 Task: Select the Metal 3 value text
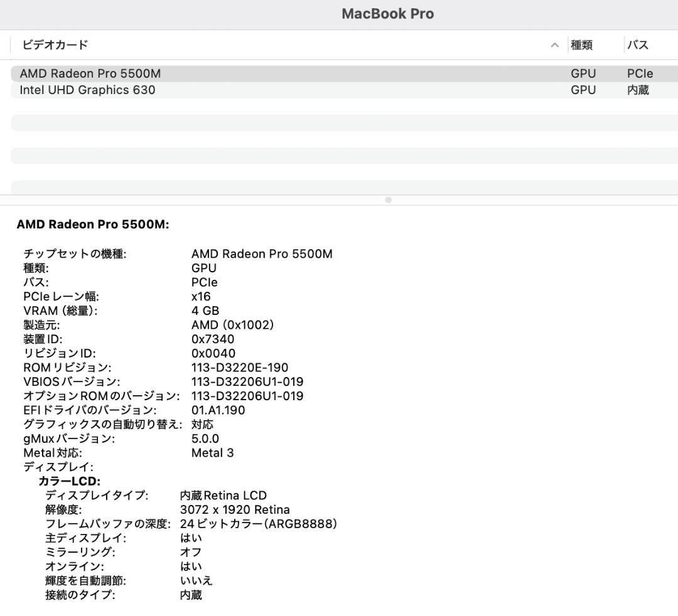click(x=213, y=452)
